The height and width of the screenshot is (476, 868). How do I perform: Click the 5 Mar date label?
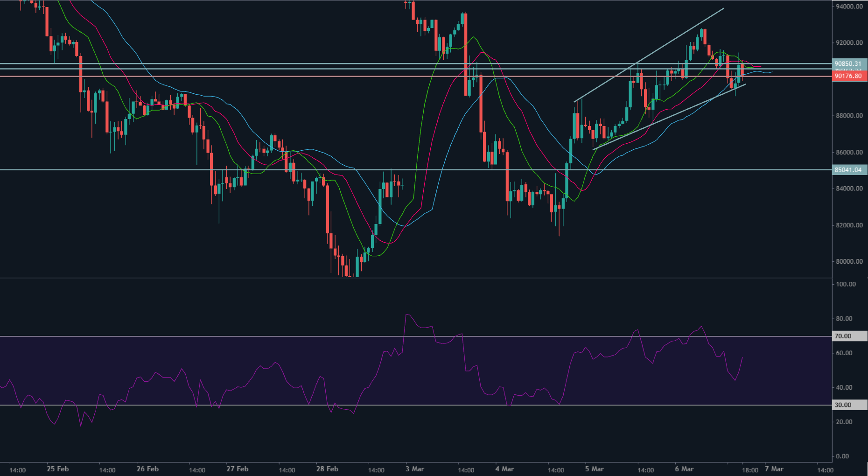coord(595,469)
